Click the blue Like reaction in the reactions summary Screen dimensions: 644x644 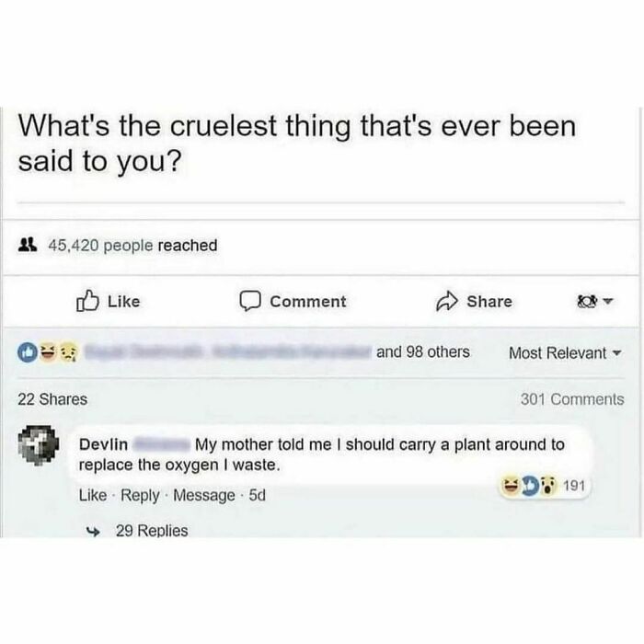click(x=27, y=352)
